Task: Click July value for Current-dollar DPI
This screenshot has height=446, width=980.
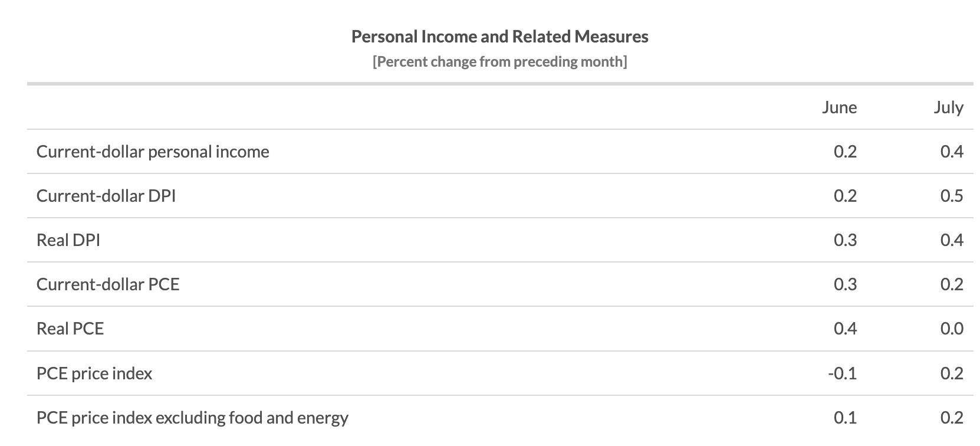Action: (952, 196)
